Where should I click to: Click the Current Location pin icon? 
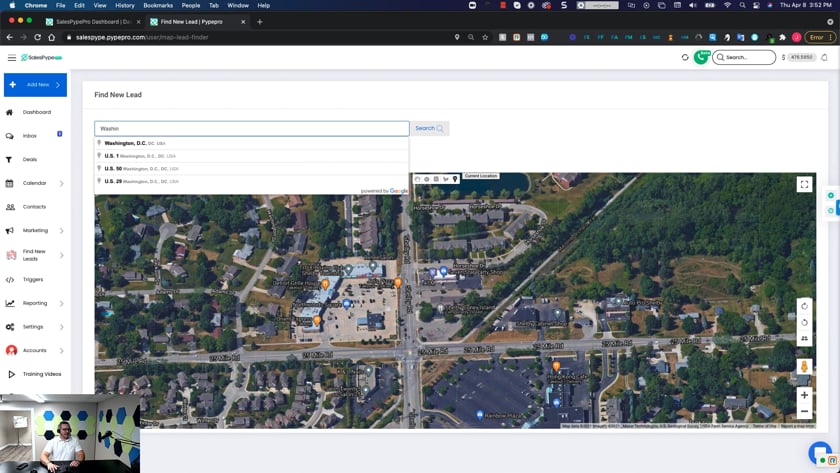pyautogui.click(x=455, y=179)
